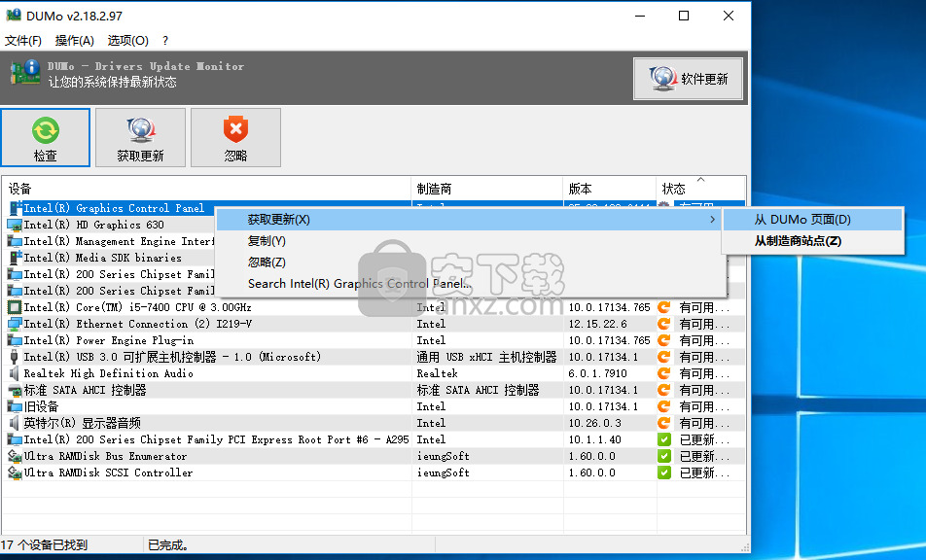Click the Ethernet Connection I219-V network icon
Screen dimensions: 926x560
15,324
